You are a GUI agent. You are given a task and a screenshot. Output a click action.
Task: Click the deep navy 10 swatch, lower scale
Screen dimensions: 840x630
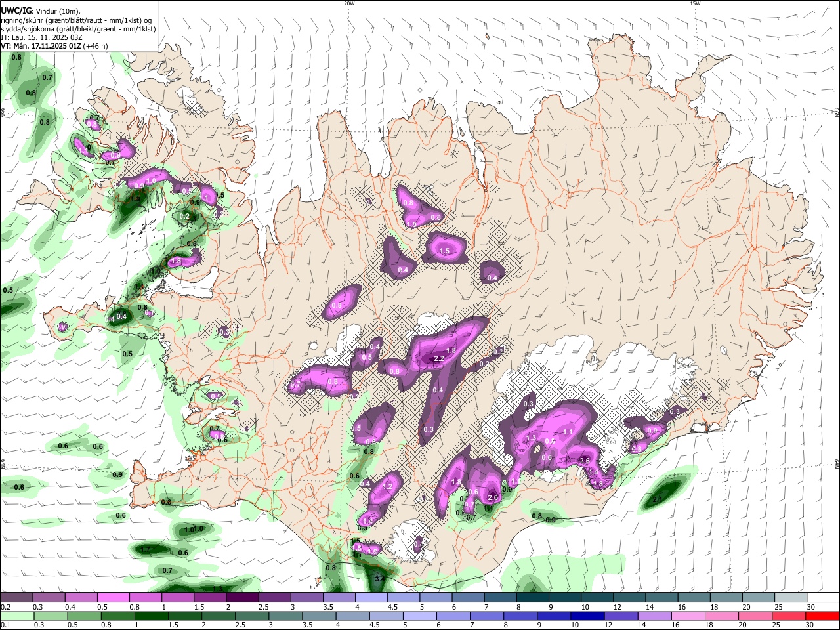coord(587,616)
